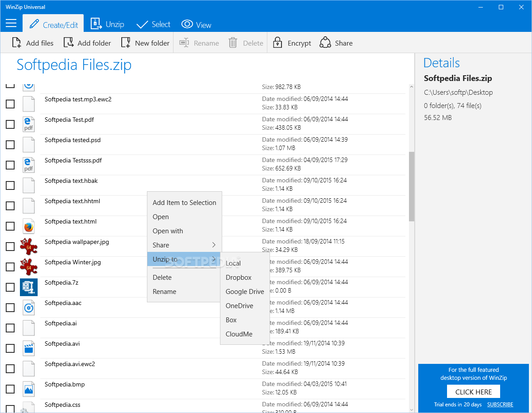
Task: Click the Softpedia.avi video icon
Action: tap(29, 348)
